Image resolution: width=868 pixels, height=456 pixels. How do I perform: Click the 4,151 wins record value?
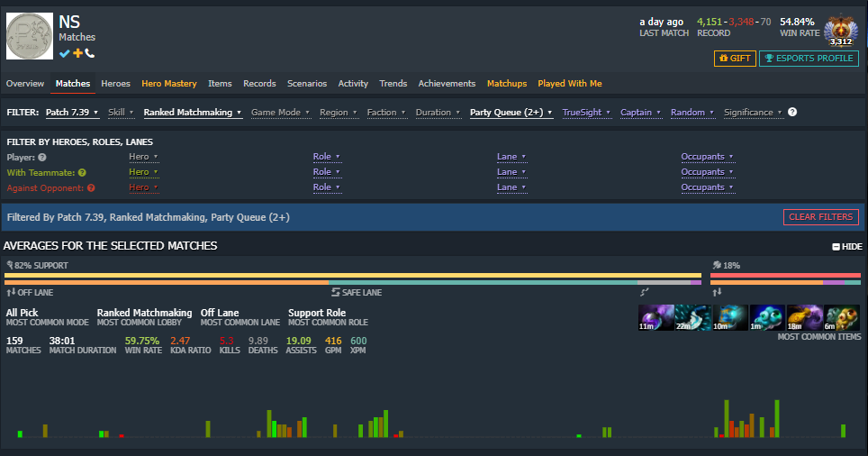(710, 22)
